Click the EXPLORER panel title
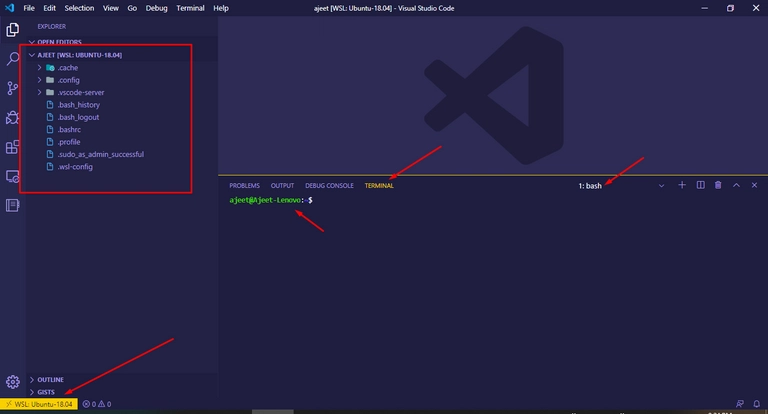Screen dimensions: 768x414 click(51, 26)
